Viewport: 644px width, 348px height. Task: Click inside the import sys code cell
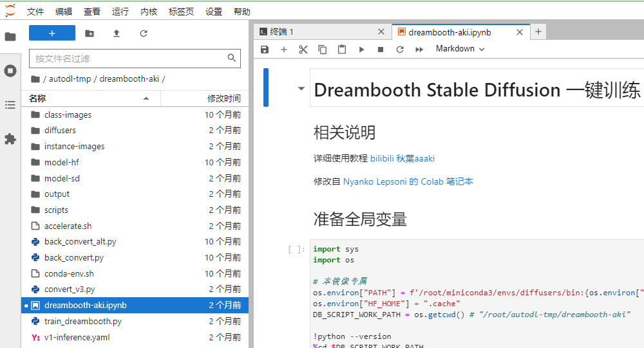(x=477, y=293)
